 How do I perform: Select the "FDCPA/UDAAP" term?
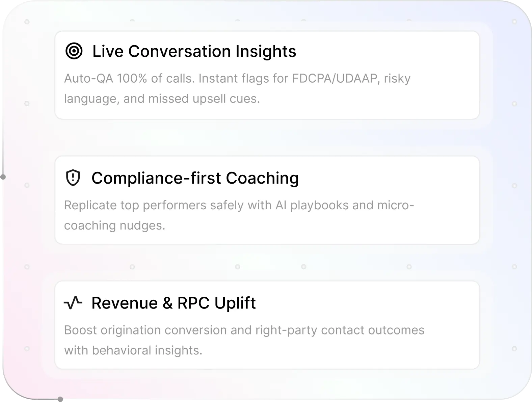[334, 78]
